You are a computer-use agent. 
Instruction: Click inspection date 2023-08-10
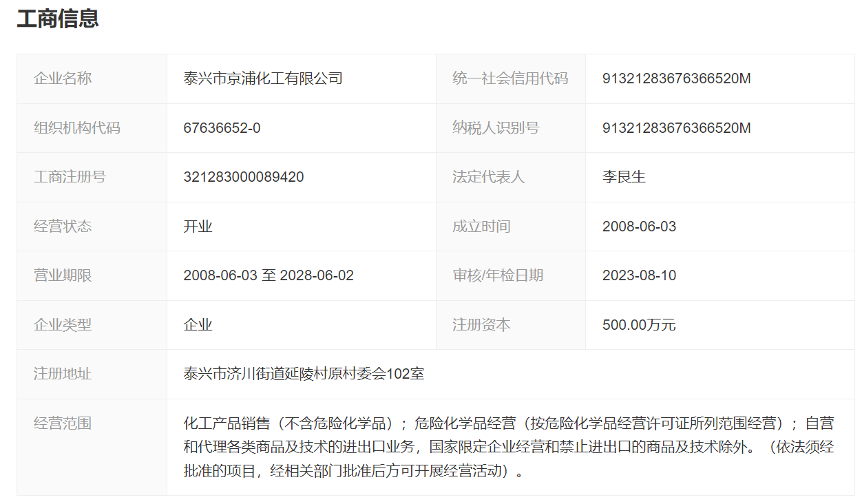click(639, 275)
